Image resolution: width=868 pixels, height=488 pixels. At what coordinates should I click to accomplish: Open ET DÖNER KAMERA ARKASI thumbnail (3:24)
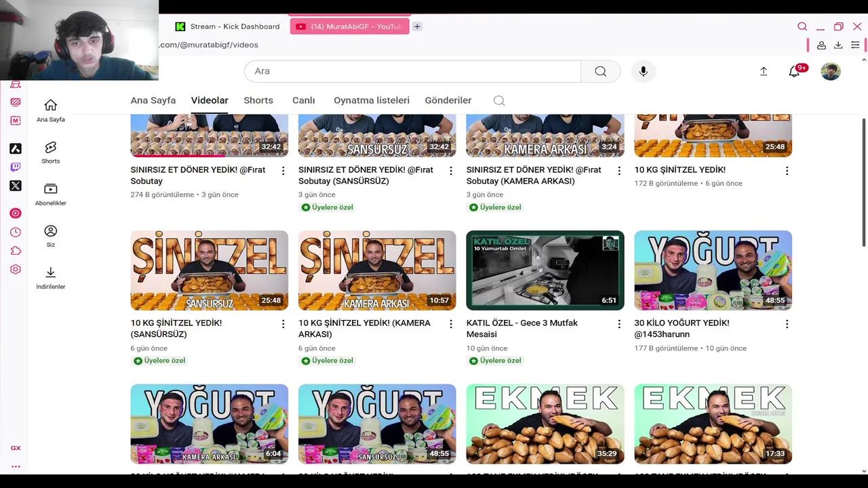coord(545,136)
